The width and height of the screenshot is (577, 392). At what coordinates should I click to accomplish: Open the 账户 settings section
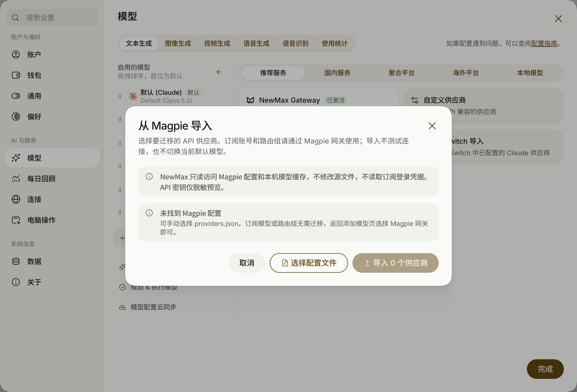[52, 54]
